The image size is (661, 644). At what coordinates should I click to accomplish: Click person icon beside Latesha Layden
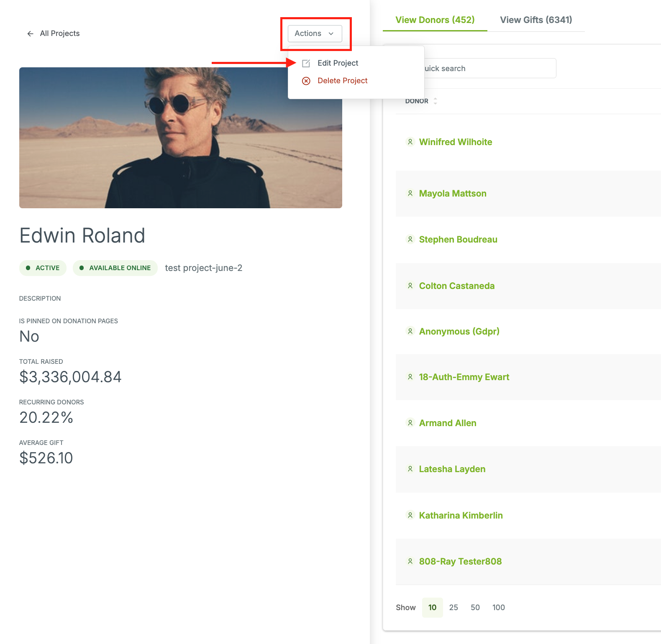(410, 469)
